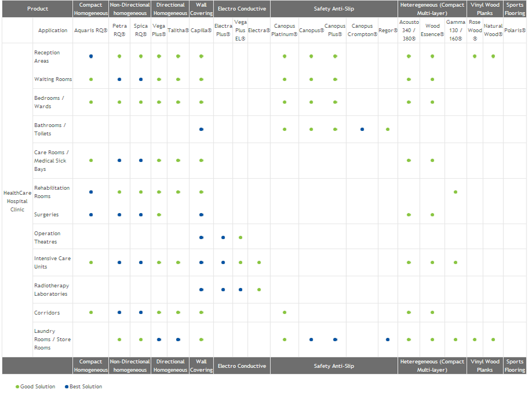This screenshot has width=532, height=405.
Task: Select Electra Plus blue dot in Operation Theatres row
Action: 223,237
